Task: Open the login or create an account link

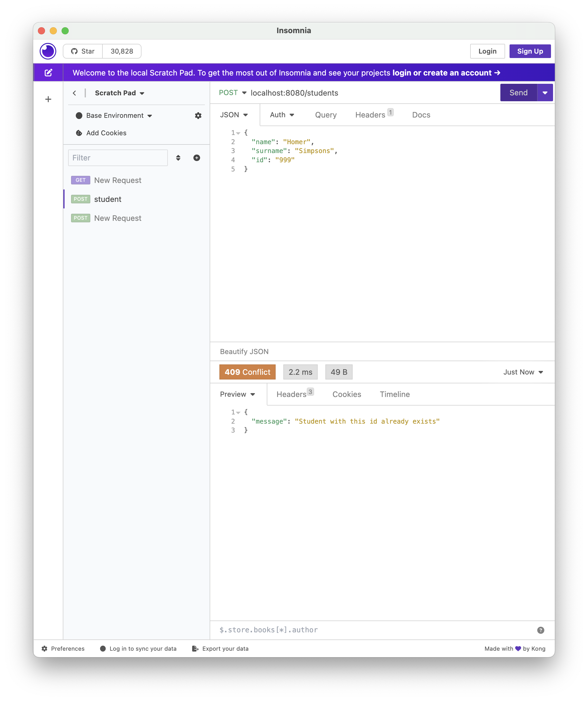Action: 446,73
